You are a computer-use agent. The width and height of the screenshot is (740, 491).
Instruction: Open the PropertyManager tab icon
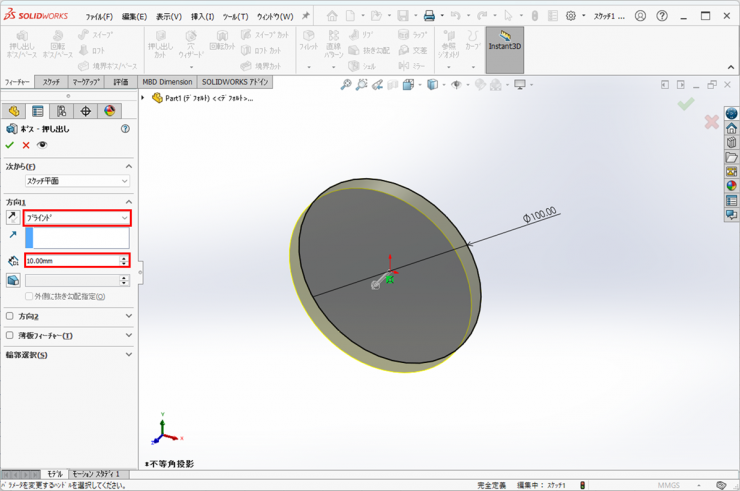click(x=38, y=111)
